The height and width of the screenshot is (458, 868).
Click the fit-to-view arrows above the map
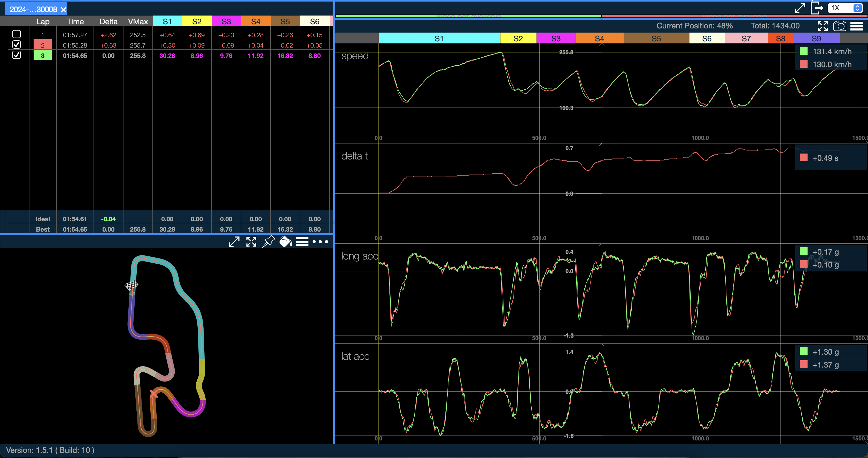click(251, 242)
